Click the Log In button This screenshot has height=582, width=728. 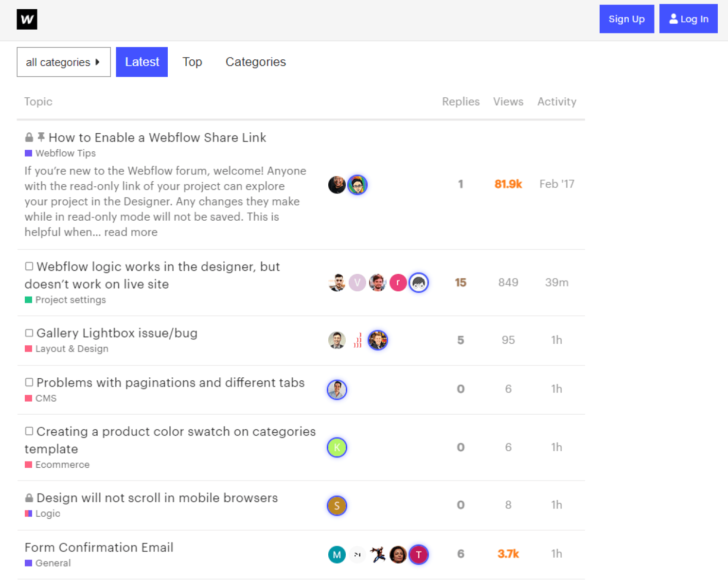click(x=688, y=19)
